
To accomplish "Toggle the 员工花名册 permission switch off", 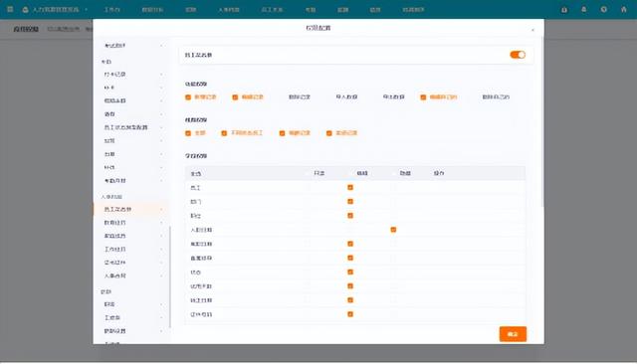I will pyautogui.click(x=518, y=55).
